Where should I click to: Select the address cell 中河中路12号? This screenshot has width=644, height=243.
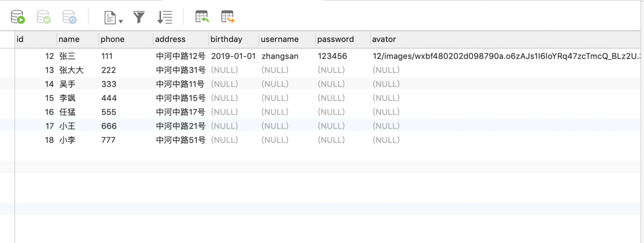(x=181, y=56)
